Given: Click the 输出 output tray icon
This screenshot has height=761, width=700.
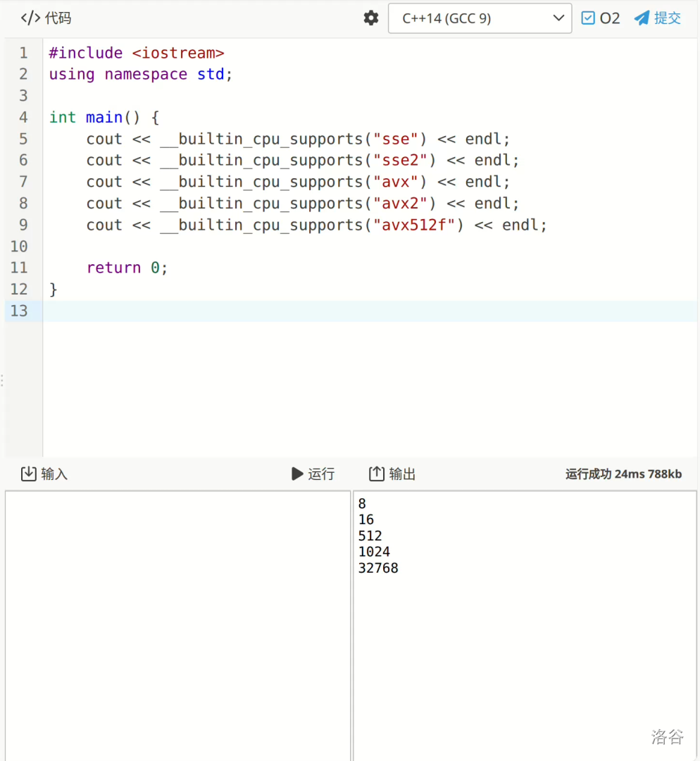Looking at the screenshot, I should point(377,474).
